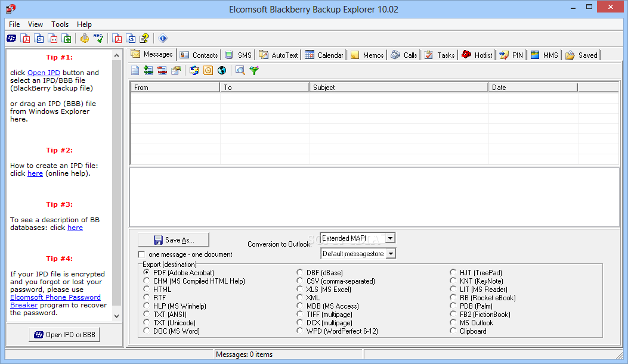Select HJT (TreePad) radio button
This screenshot has height=364, width=628.
tap(453, 272)
